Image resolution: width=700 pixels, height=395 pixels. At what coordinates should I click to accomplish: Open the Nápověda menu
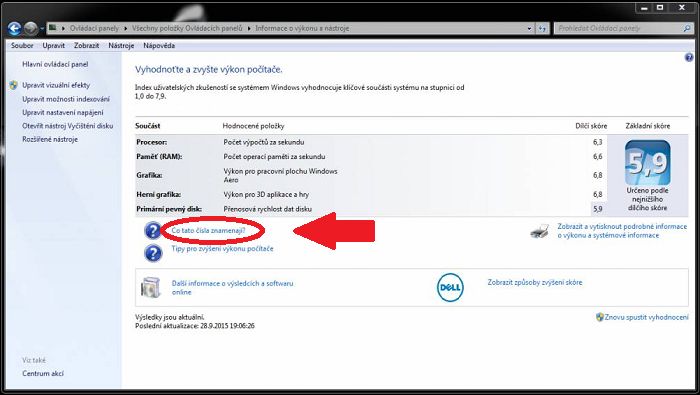click(x=159, y=46)
